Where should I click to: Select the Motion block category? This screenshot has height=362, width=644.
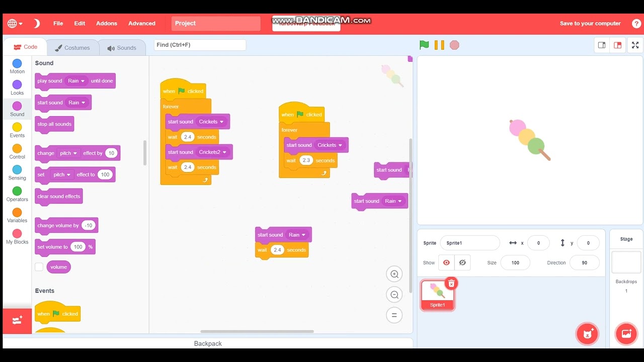17,66
